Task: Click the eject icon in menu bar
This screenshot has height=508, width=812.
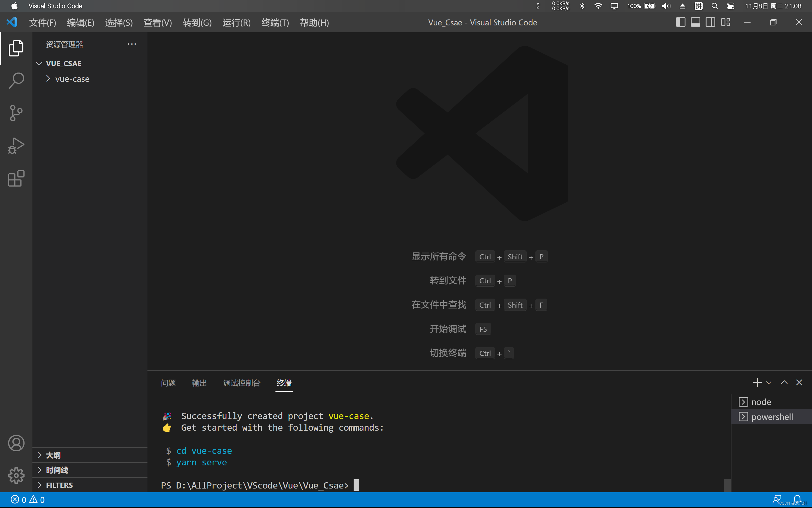Action: tap(683, 6)
